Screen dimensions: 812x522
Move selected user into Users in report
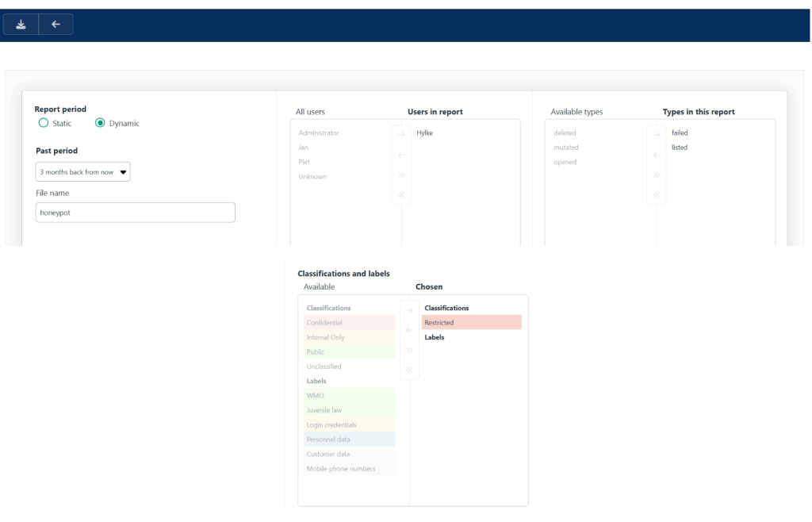pyautogui.click(x=401, y=135)
